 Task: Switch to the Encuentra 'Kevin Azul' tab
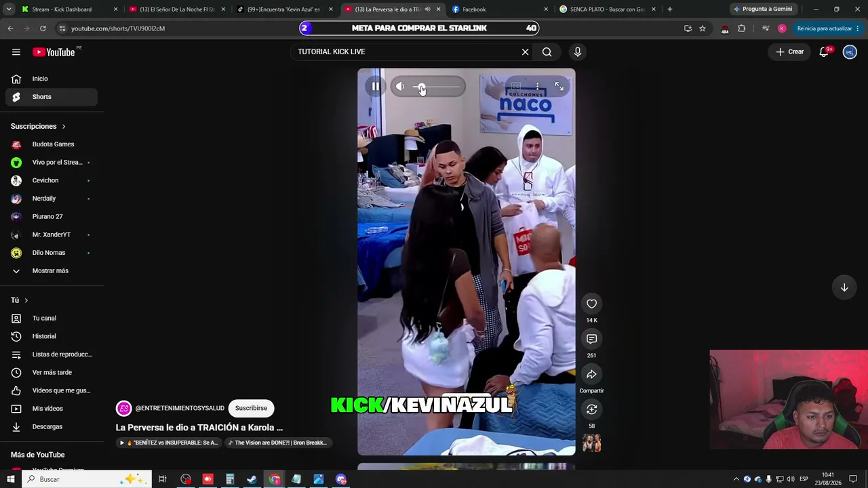tap(284, 9)
